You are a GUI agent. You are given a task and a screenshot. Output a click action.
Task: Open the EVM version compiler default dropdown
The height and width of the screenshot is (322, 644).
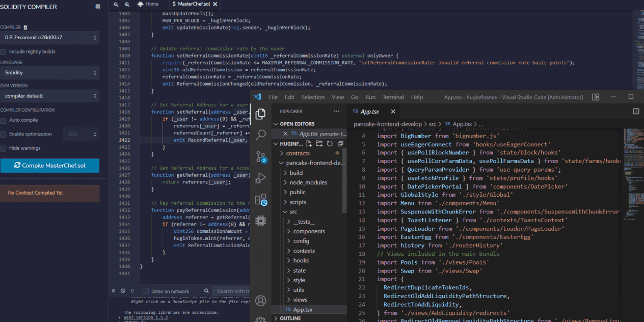[x=50, y=96]
